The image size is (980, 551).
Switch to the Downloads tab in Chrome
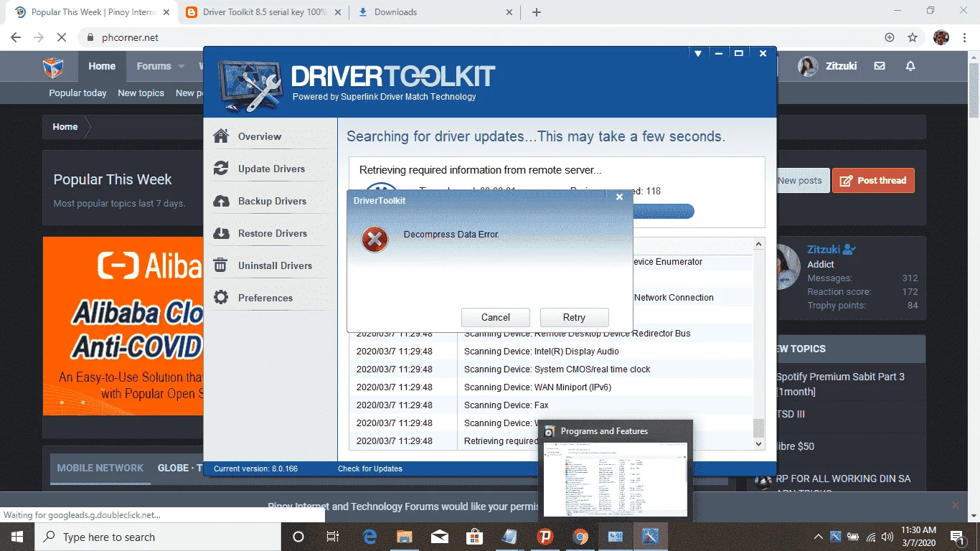click(437, 12)
